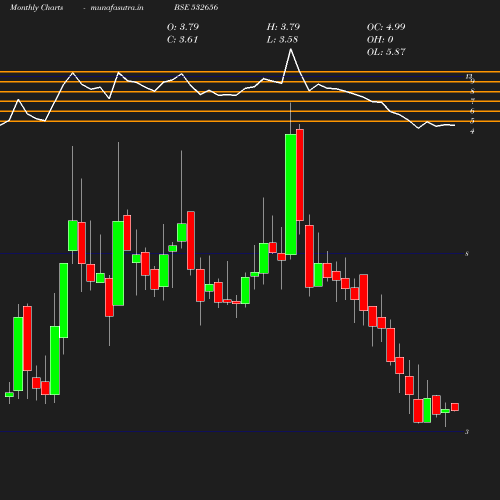The image size is (500, 500).
Task: Click the munafasutra.in label
Action: coord(117,7)
